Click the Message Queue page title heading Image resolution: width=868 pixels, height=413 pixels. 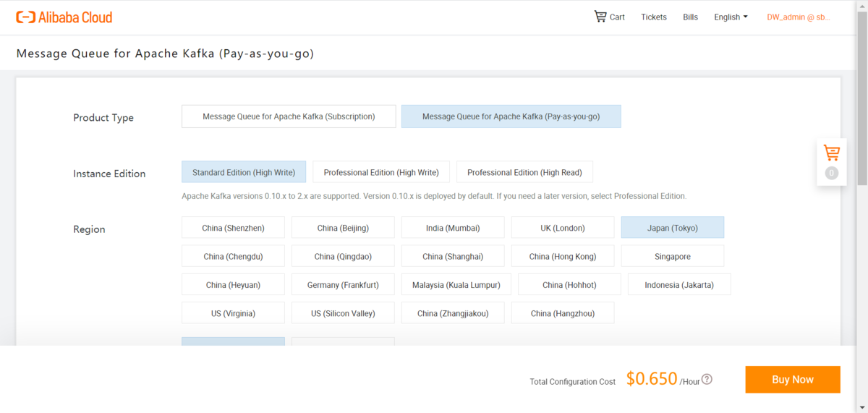tap(165, 54)
